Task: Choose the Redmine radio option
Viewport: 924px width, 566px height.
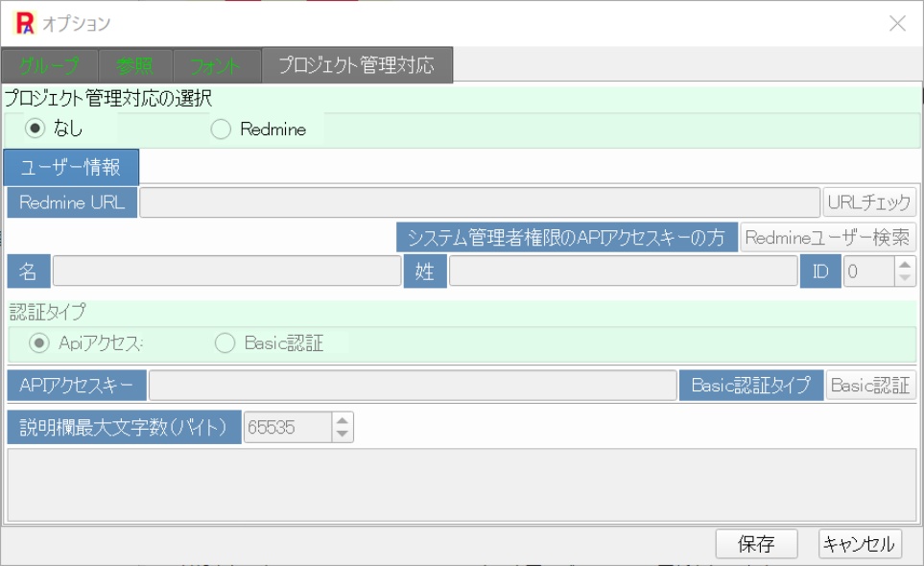Action: (221, 129)
